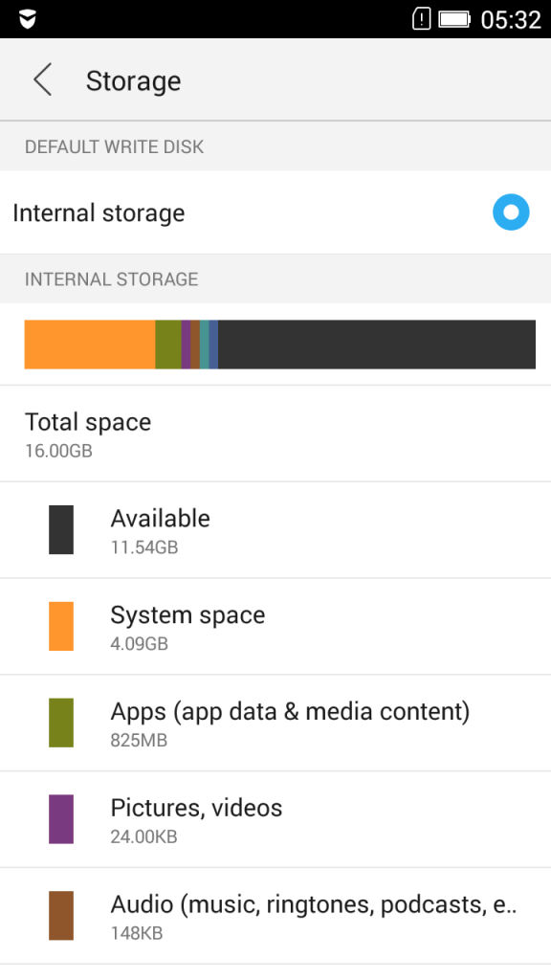
Task: Tap the purple Pictures, videos swatch
Action: (x=61, y=819)
